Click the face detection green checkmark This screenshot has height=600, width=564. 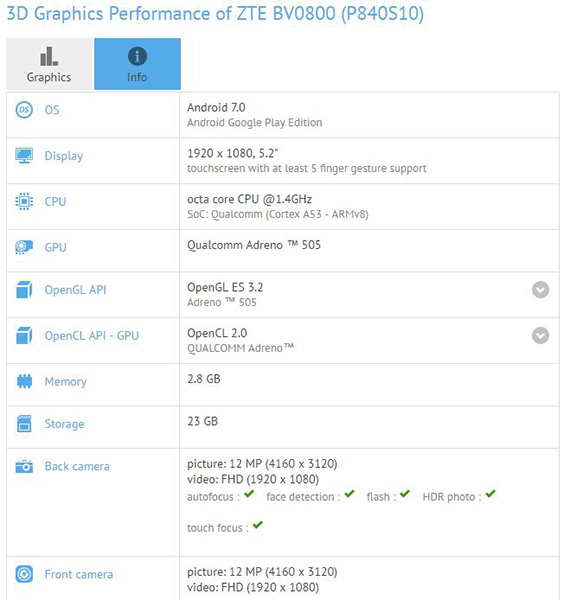point(349,494)
